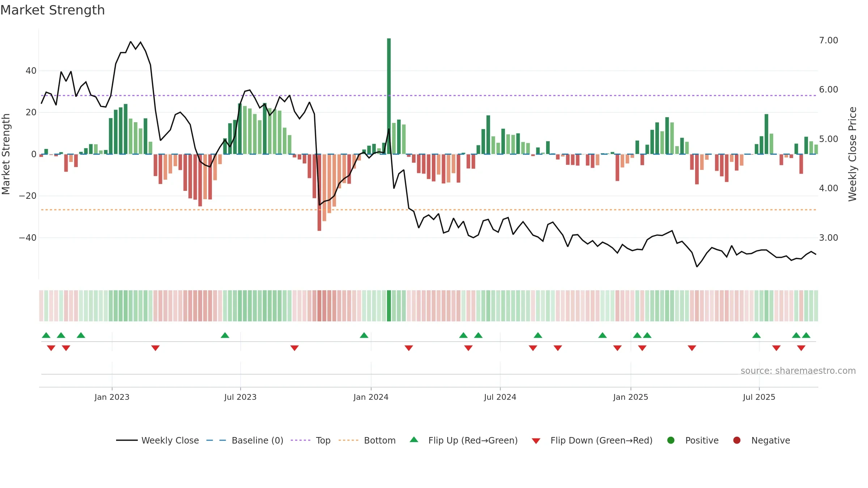Select the Flip Up marker just before Jul 2025

(x=757, y=335)
